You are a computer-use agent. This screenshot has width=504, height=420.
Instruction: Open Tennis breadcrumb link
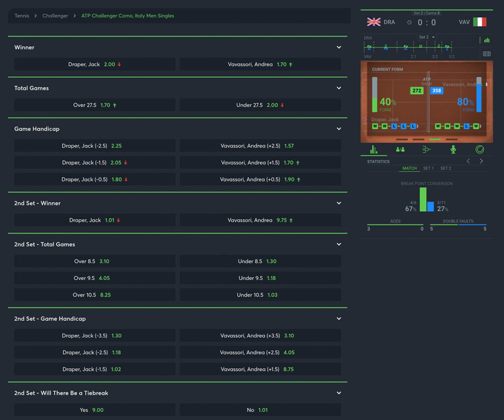tap(22, 16)
